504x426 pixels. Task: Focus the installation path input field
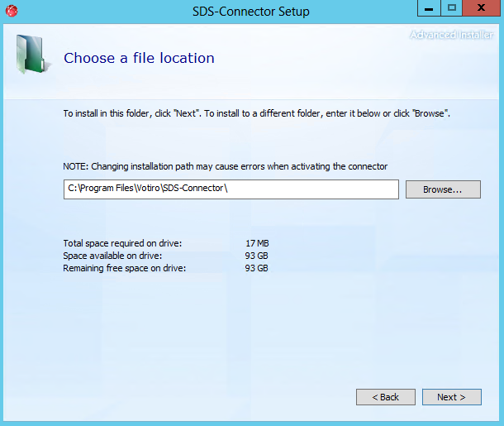(x=231, y=189)
